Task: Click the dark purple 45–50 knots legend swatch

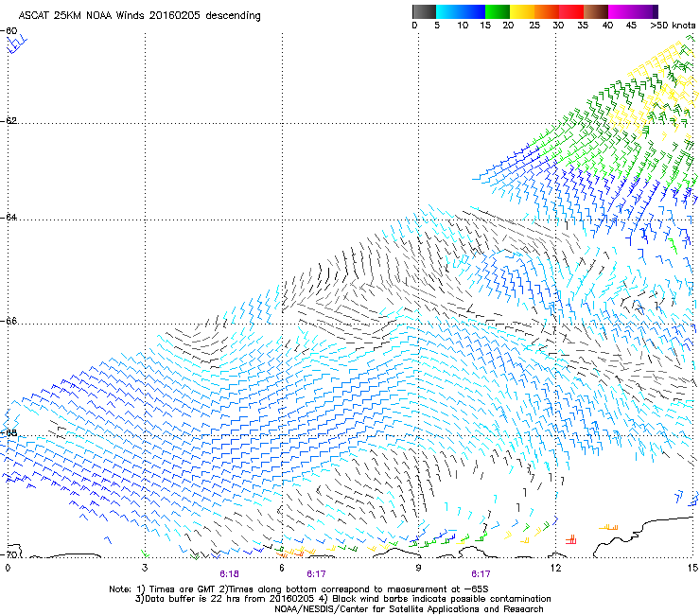Action: (645, 11)
